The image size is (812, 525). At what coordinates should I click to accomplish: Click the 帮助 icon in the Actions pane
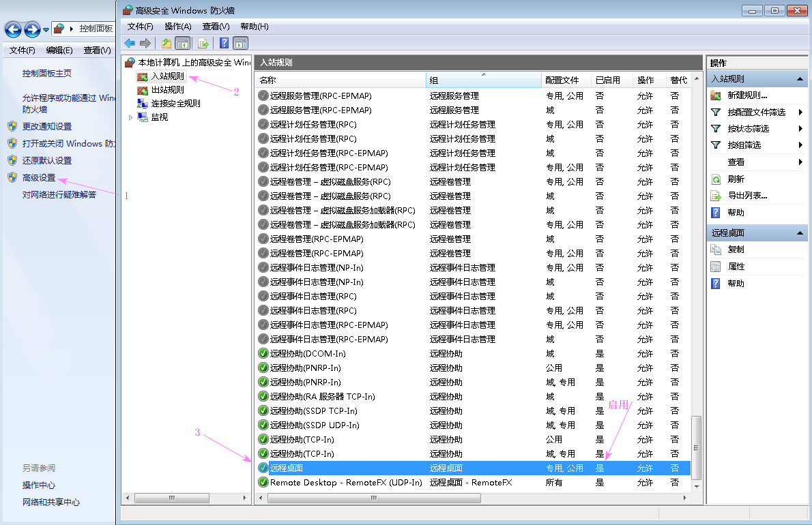tap(714, 212)
